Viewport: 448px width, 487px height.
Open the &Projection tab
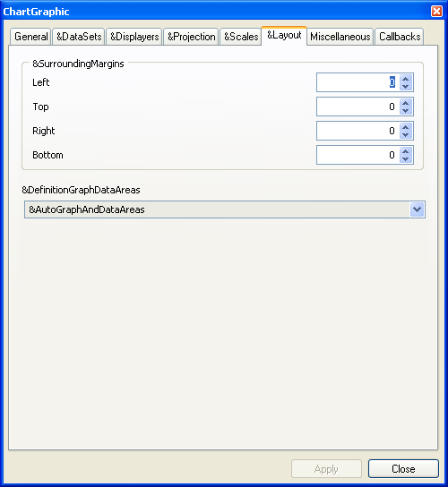pos(191,37)
